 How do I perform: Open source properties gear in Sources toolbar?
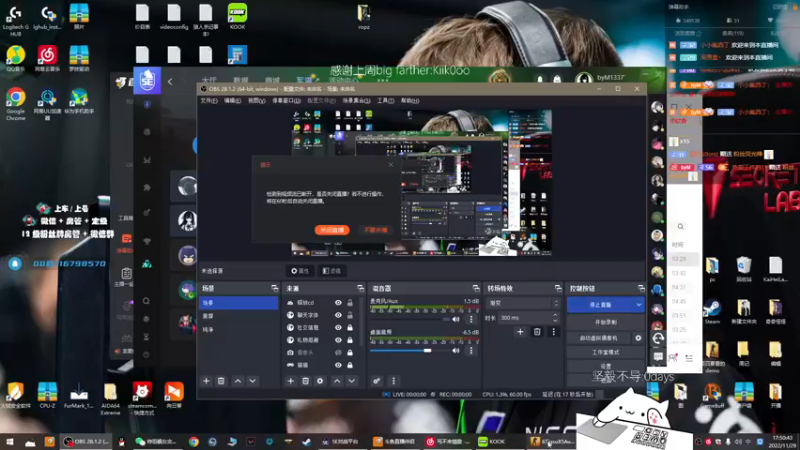point(320,381)
